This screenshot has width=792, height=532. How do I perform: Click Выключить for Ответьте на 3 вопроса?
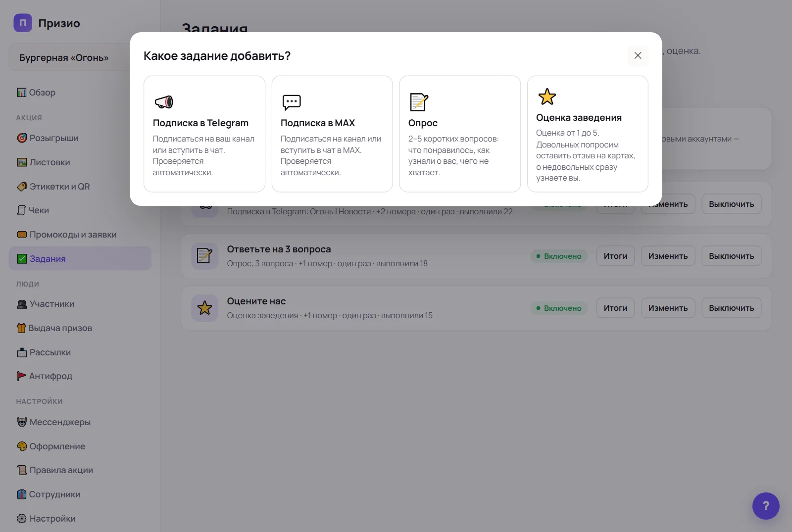tap(731, 256)
